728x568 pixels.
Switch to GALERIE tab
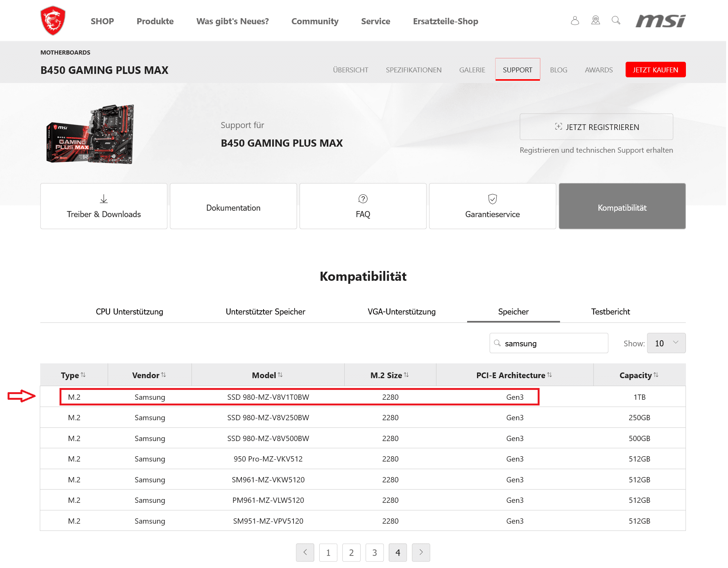point(472,70)
